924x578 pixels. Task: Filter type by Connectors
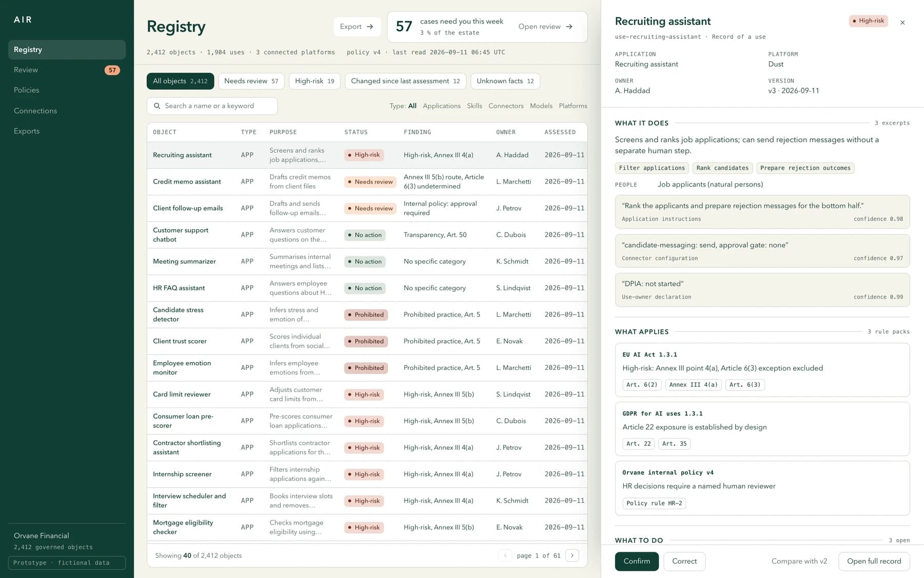point(506,106)
